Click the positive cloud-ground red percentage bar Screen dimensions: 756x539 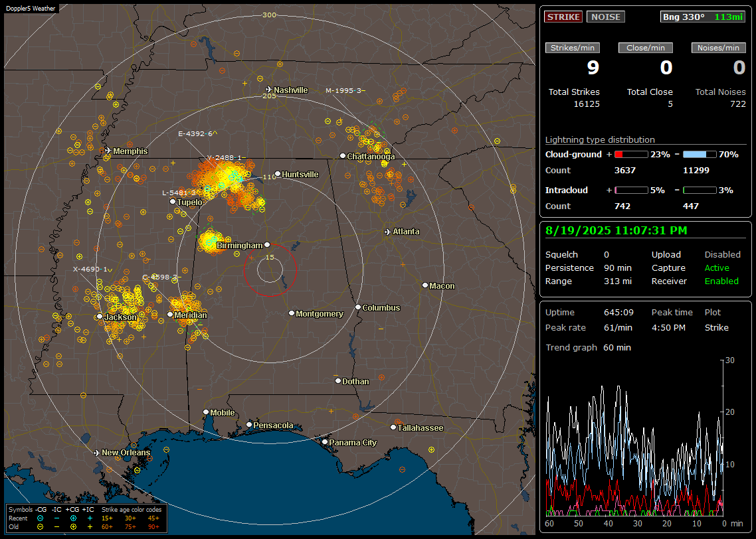click(x=631, y=155)
